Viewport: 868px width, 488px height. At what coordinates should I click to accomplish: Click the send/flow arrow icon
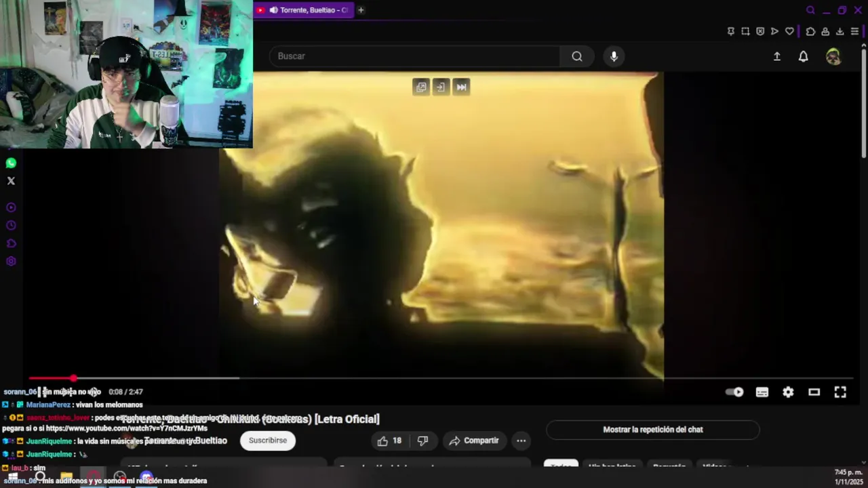774,31
